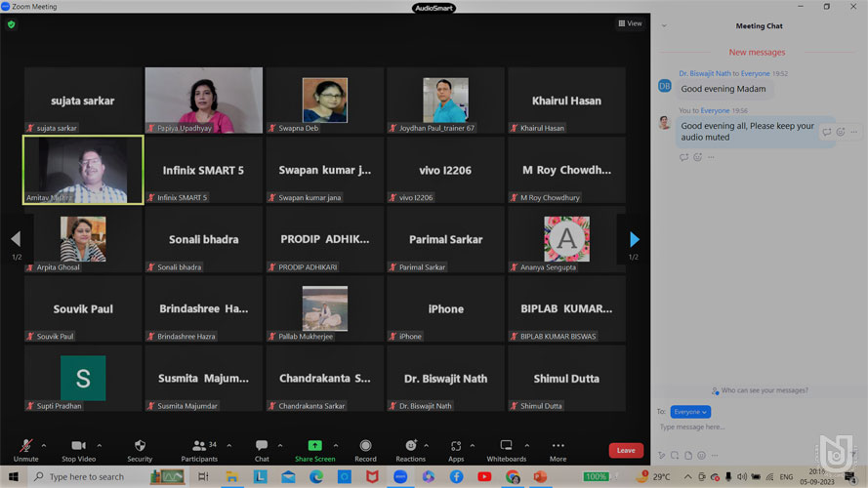
Task: Open more options on the 'Good evening all' message
Action: click(854, 132)
